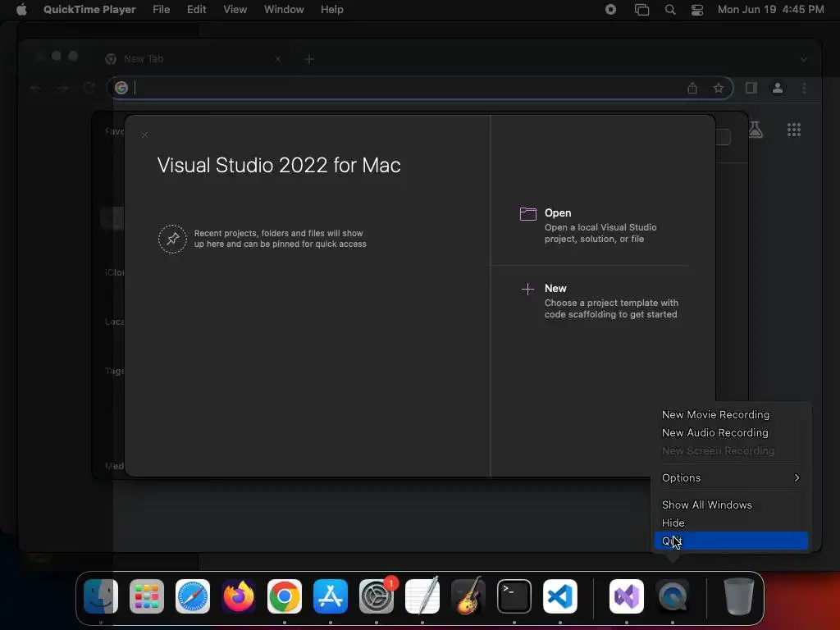Reload page in Chrome
Viewport: 840px width, 630px height.
(89, 88)
